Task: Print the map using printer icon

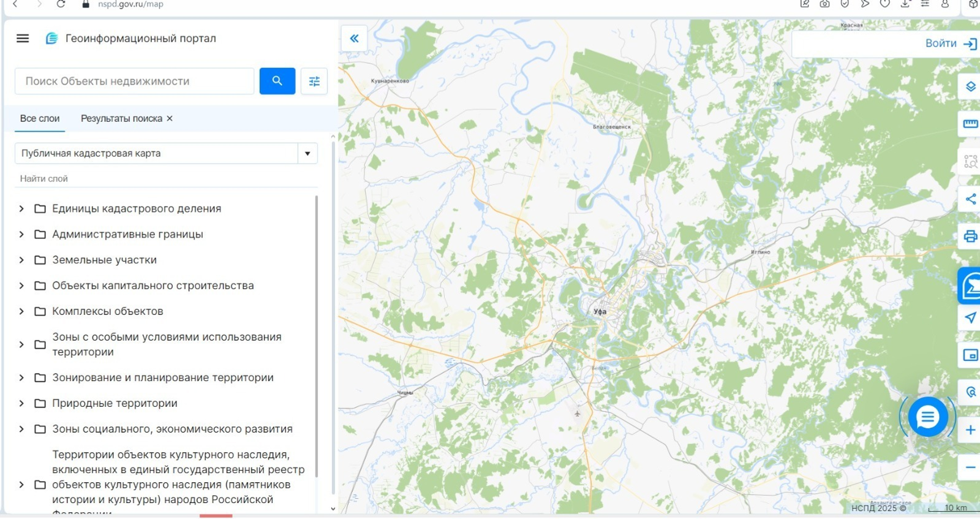Action: click(970, 237)
